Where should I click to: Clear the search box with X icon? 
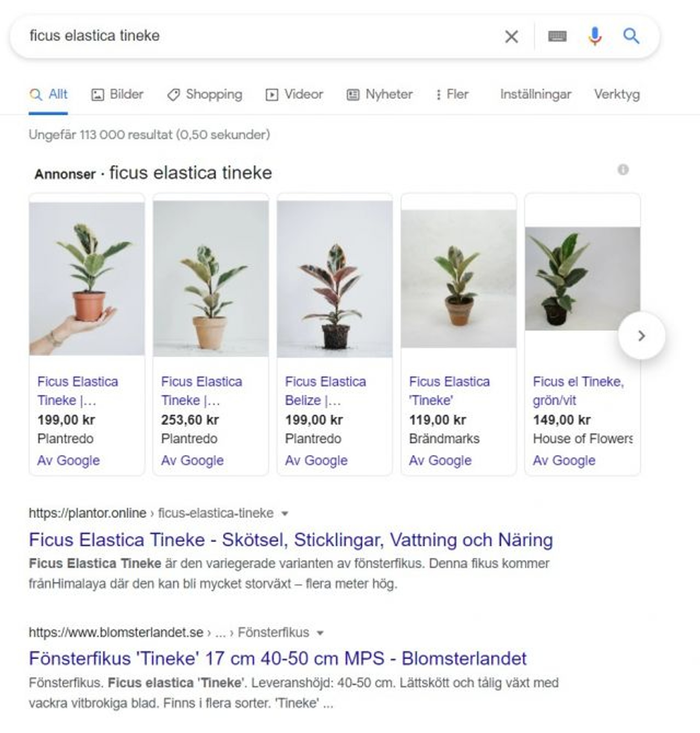tap(511, 36)
